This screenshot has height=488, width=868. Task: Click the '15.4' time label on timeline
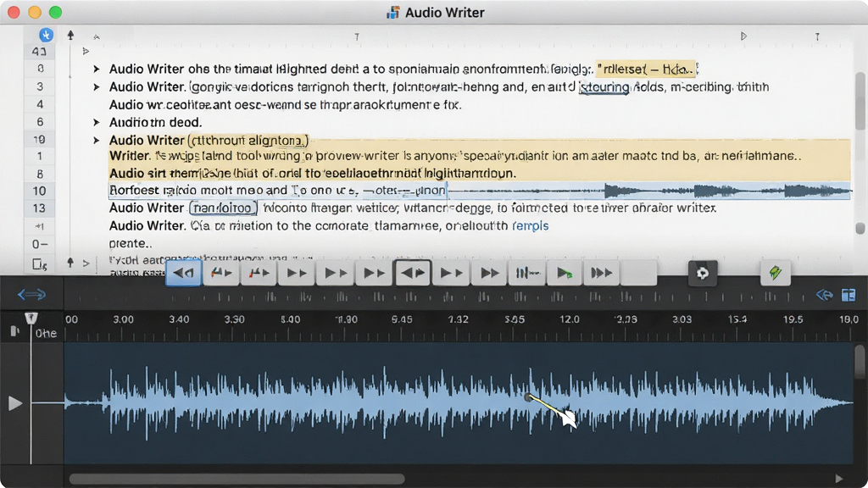click(737, 319)
